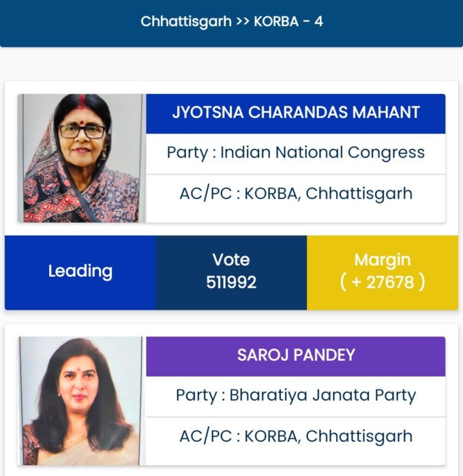The width and height of the screenshot is (463, 476).
Task: Click Chhattisgarh in the breadcrumb header
Action: 186,21
